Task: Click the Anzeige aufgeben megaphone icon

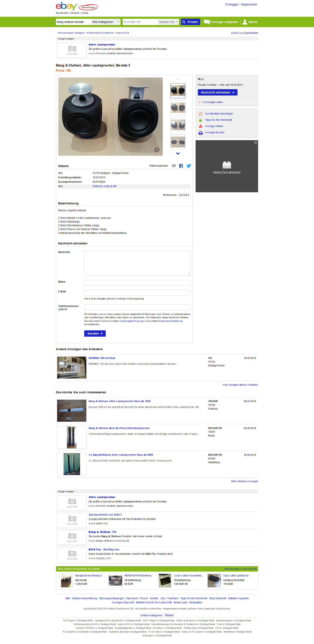Action: coord(207,22)
